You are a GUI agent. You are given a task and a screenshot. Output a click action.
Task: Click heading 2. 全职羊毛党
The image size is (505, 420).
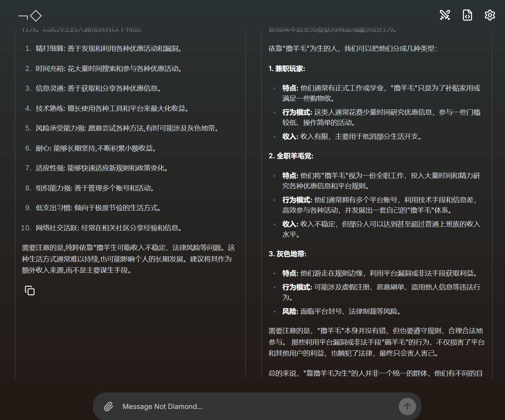point(291,156)
